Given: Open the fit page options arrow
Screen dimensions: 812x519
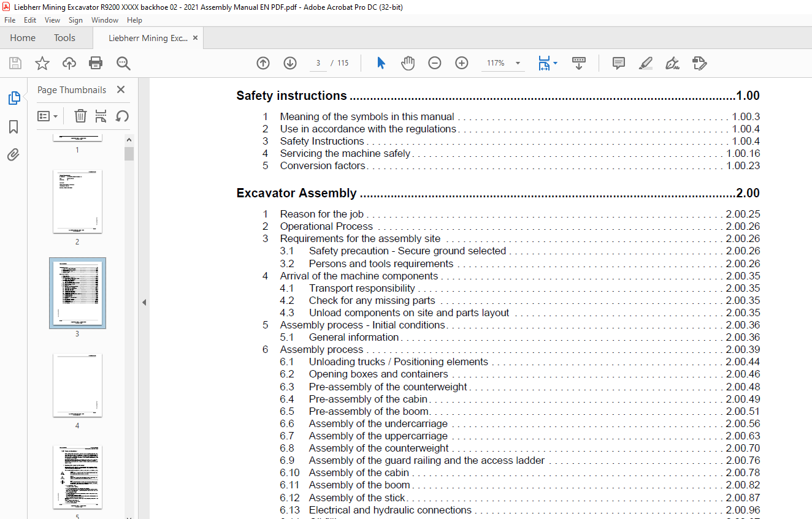Looking at the screenshot, I should (555, 63).
